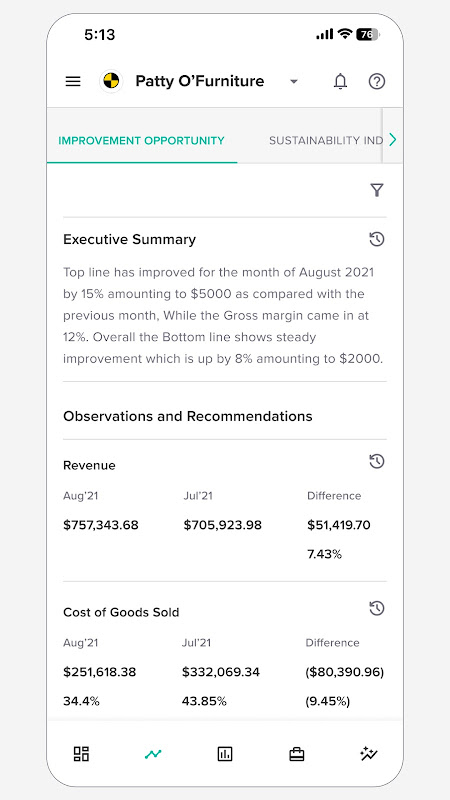Tap the Revenue section heading

pos(89,465)
